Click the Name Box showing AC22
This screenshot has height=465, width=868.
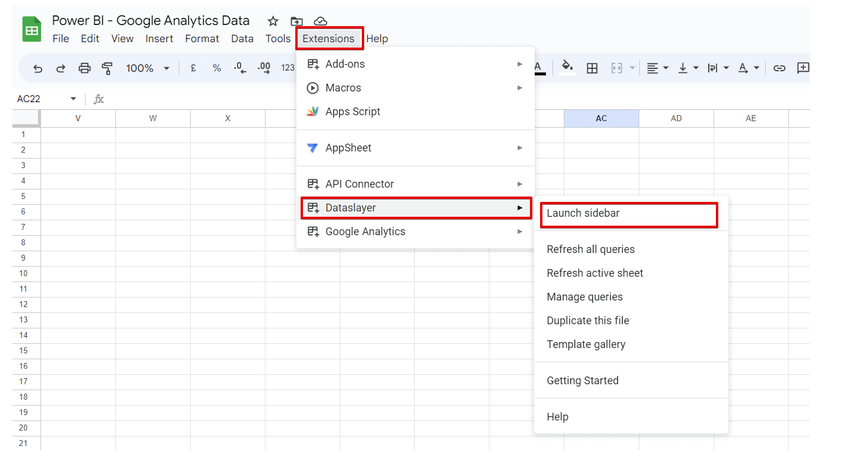33,99
